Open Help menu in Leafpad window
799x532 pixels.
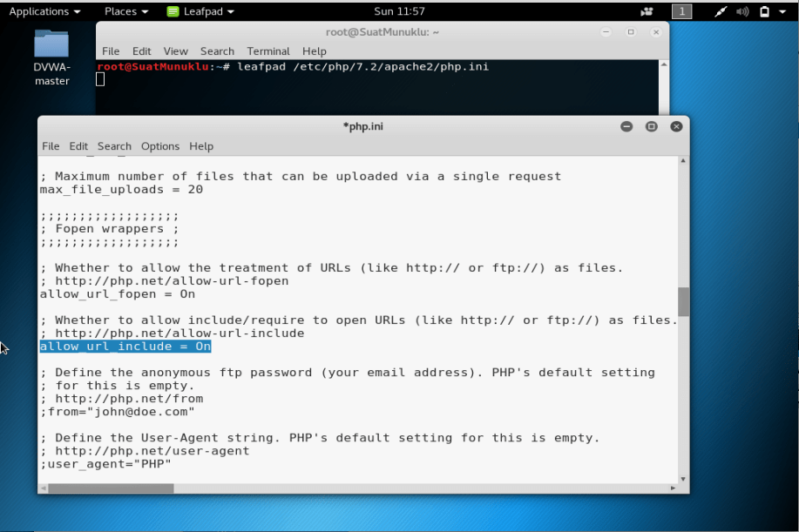pyautogui.click(x=200, y=146)
